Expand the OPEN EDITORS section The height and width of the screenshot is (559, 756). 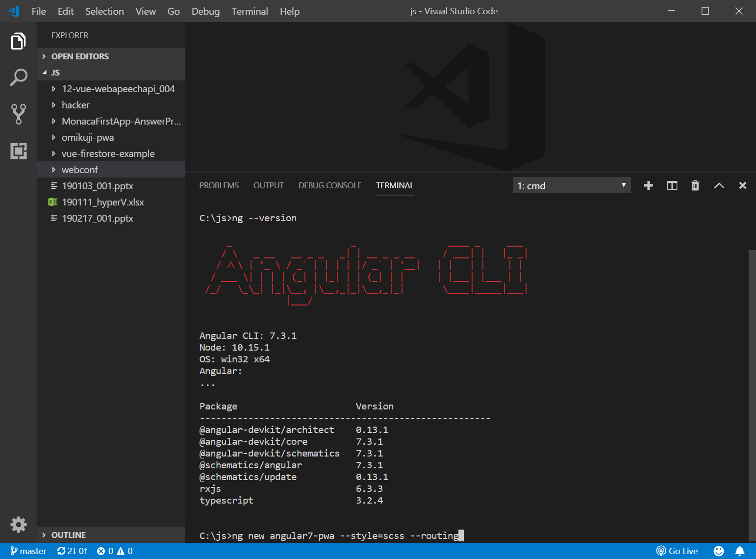pyautogui.click(x=80, y=56)
